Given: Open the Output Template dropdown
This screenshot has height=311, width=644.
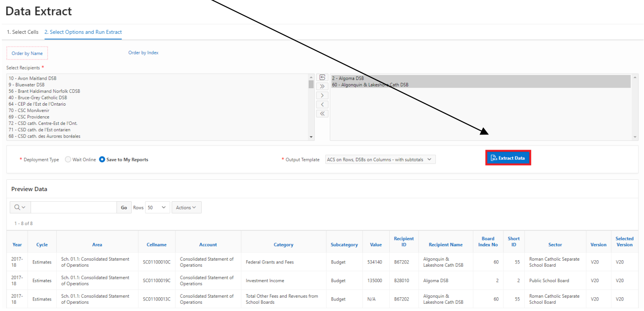Looking at the screenshot, I should coord(380,160).
